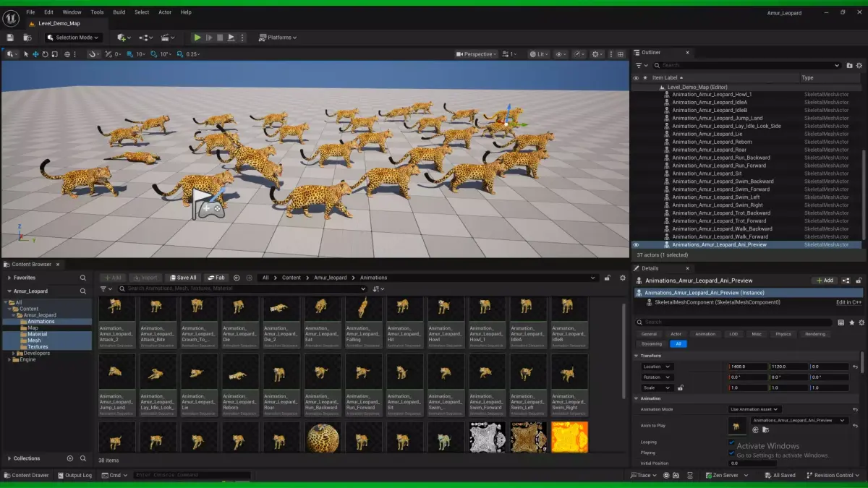Toggle the Looping checkbox
Viewport: 868px width, 488px height.
(731, 442)
